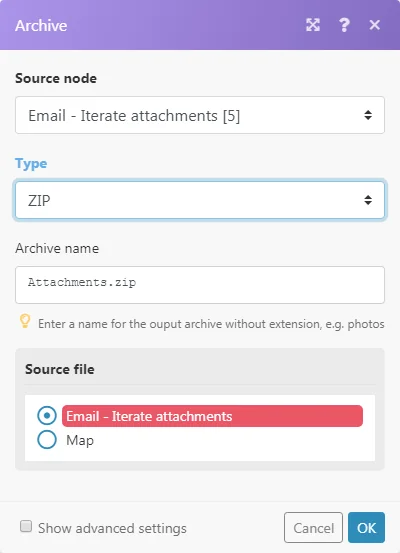Click the Show advanced settings label
Screen dimensions: 400x553
tap(112, 528)
